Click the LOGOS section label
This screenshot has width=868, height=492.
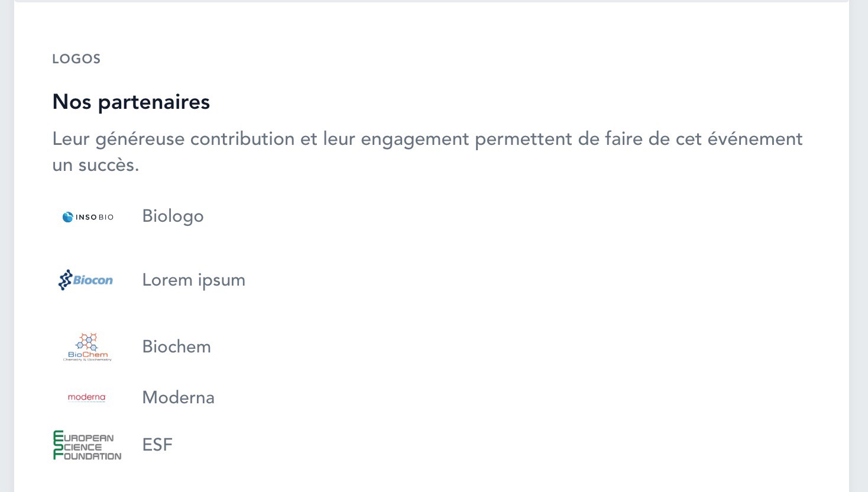(76, 59)
